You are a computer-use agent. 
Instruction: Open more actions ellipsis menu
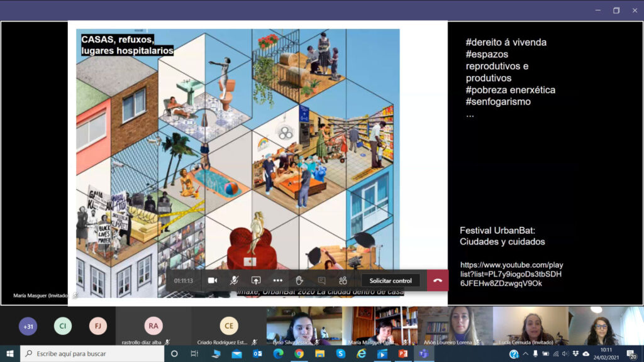point(277,280)
